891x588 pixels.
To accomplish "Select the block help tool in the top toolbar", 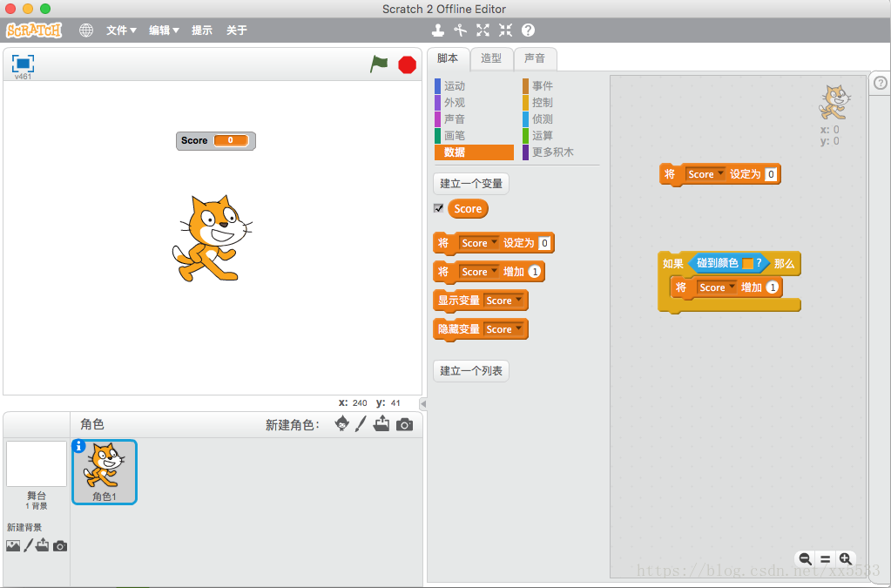I will [x=528, y=30].
